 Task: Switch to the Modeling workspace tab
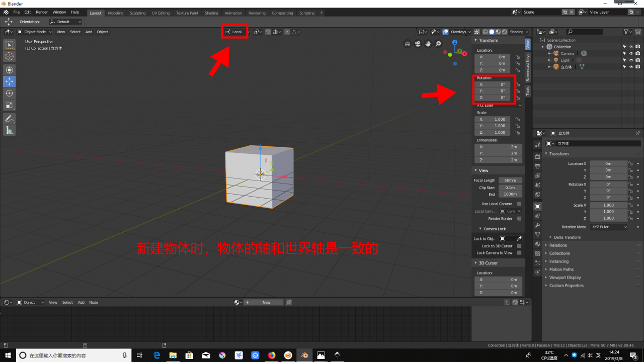click(115, 13)
